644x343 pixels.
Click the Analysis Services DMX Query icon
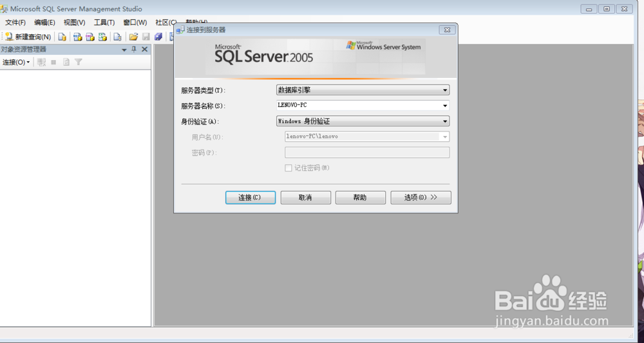coord(90,37)
